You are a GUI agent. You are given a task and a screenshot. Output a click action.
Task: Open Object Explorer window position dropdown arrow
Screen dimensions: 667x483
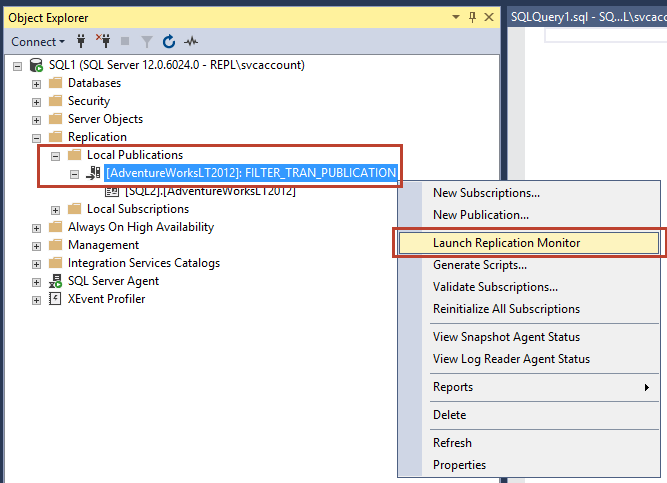pyautogui.click(x=456, y=18)
